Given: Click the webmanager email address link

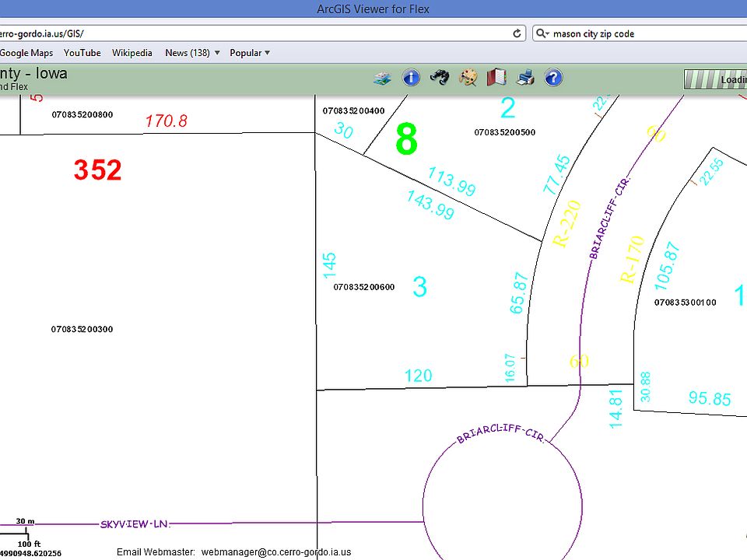Looking at the screenshot, I should [x=275, y=552].
